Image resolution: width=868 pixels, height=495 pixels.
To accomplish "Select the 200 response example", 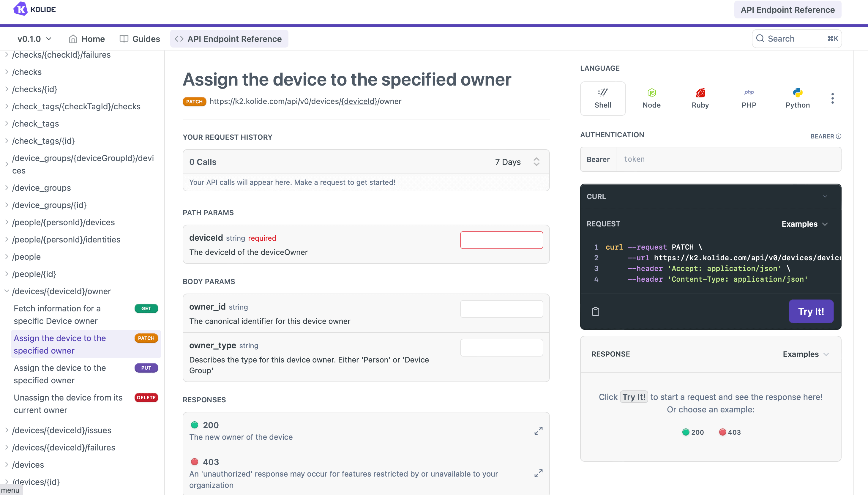I will [693, 432].
